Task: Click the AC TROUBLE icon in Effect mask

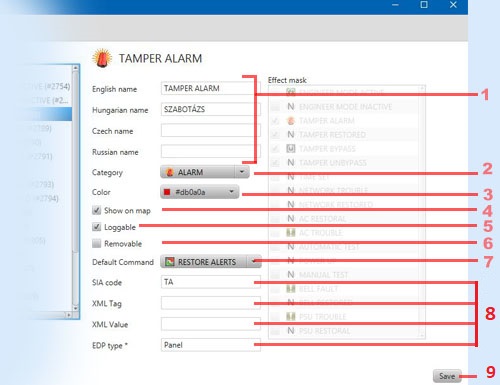Action: [291, 232]
